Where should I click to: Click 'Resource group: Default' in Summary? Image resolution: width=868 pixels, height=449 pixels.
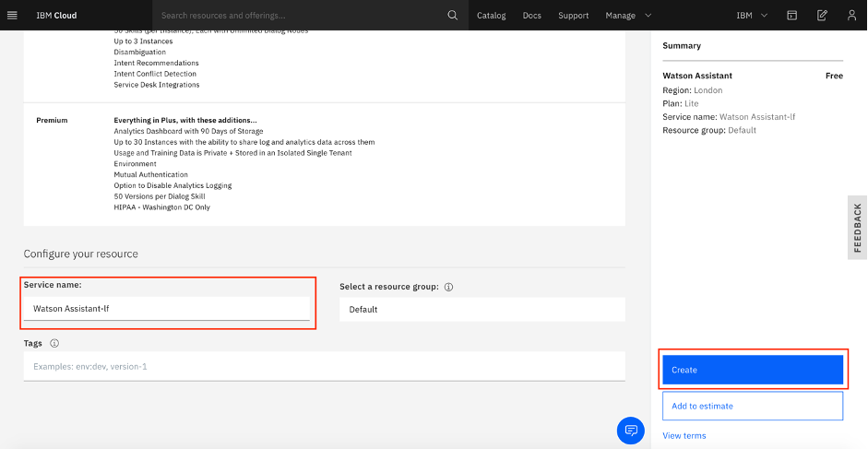(709, 130)
